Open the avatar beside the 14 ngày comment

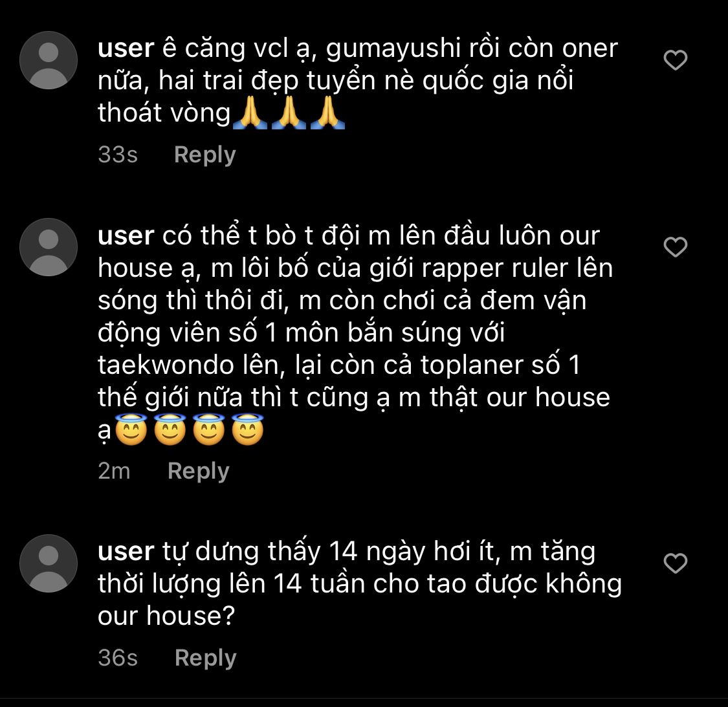pyautogui.click(x=49, y=563)
